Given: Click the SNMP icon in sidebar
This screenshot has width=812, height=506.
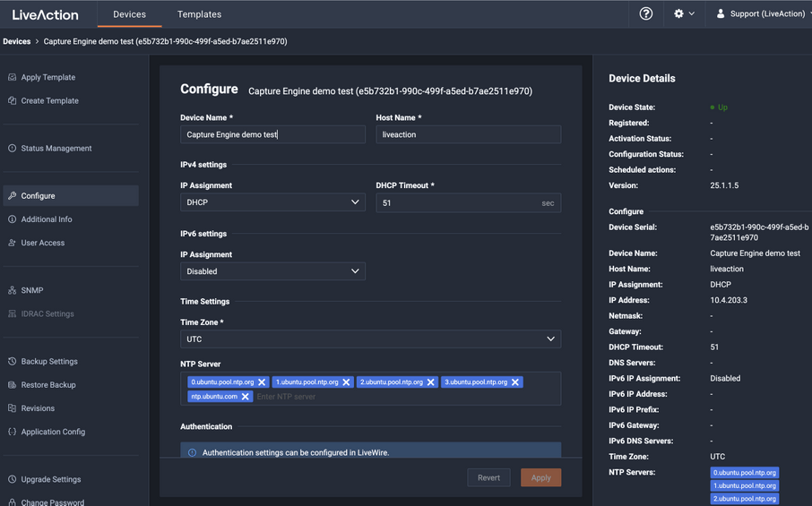Looking at the screenshot, I should coord(12,290).
